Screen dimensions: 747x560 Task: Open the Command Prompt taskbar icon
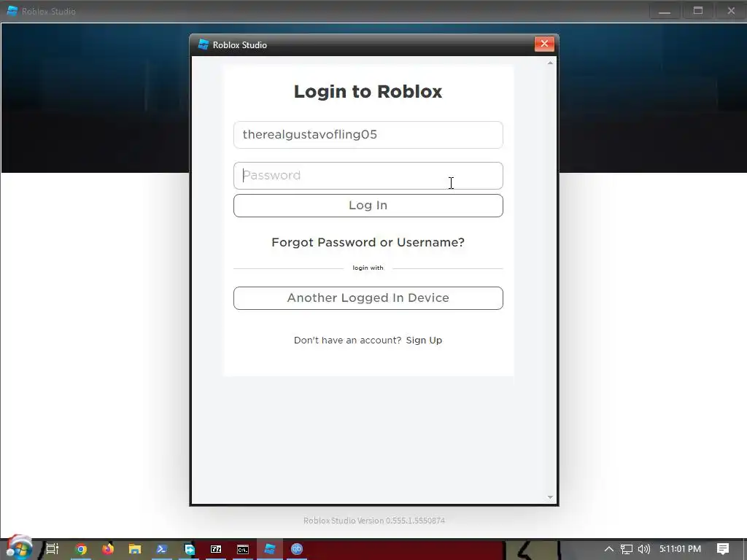pyautogui.click(x=243, y=549)
